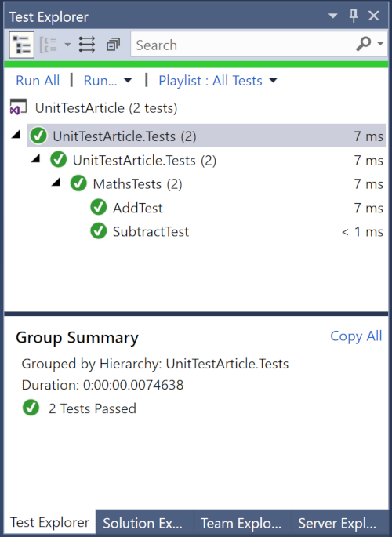Click SubtractTest passed checkmark icon
This screenshot has height=537, width=392.
pos(99,231)
